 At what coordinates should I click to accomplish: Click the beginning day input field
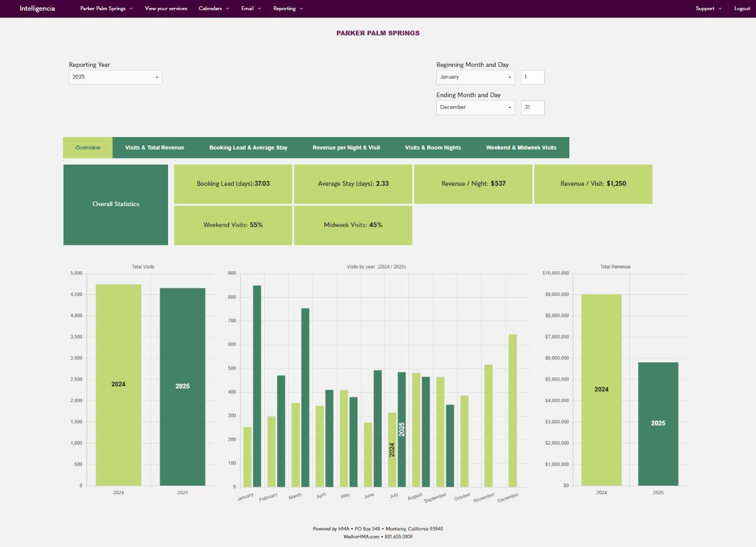click(532, 77)
